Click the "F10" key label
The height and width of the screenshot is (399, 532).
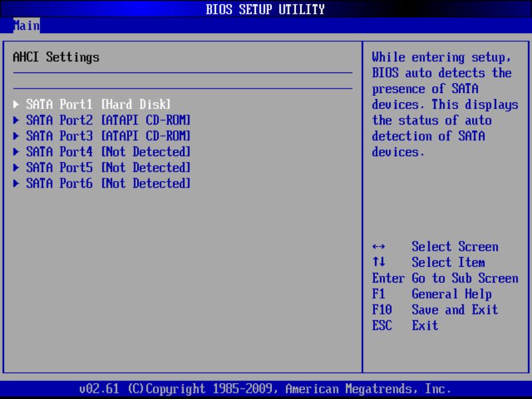coord(382,309)
